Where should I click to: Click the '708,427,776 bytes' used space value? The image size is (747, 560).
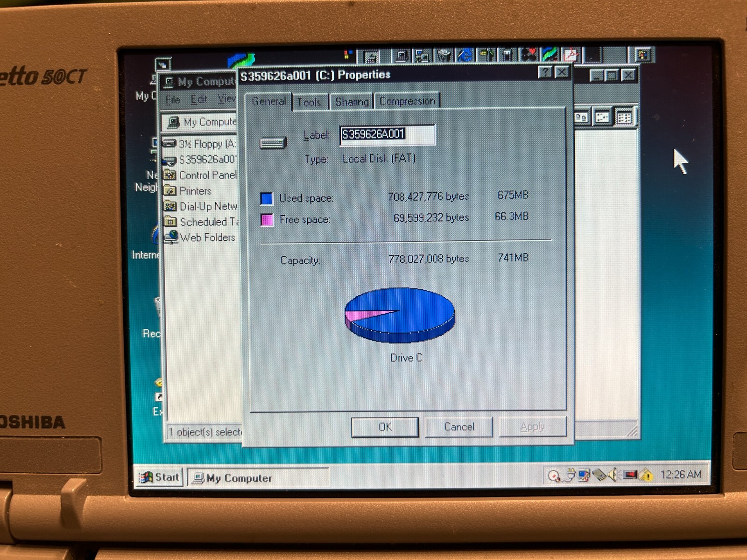coord(429,196)
